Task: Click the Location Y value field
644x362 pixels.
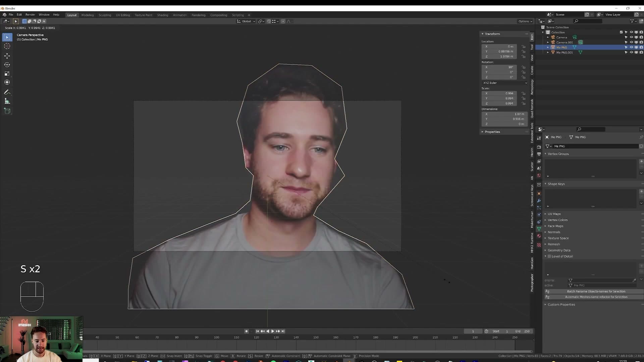Action: click(499, 52)
